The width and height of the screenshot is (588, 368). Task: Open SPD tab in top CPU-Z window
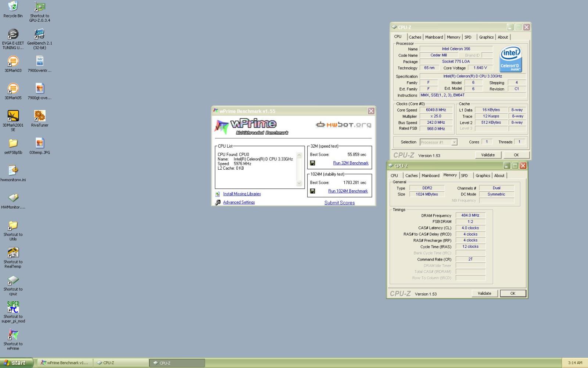pyautogui.click(x=468, y=37)
